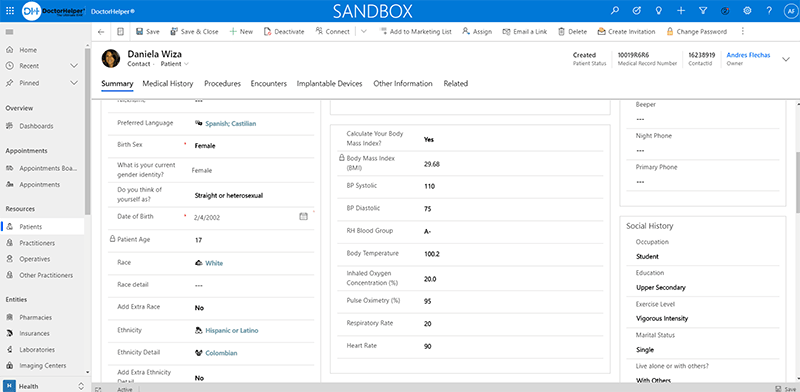800x392 pixels.
Task: Click Delete command
Action: click(x=572, y=32)
